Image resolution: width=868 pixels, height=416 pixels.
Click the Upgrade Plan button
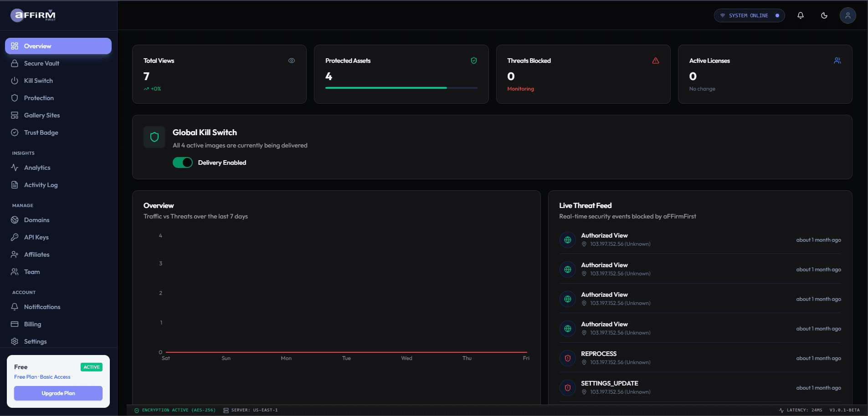coord(58,393)
